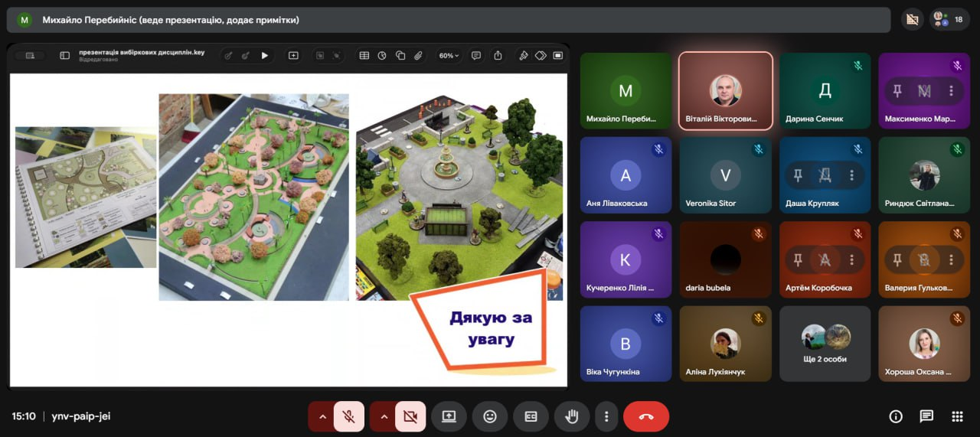
Task: Leave the call with the red button
Action: pos(646,416)
